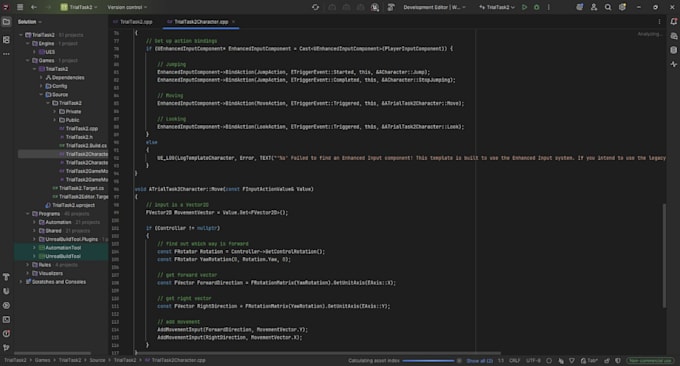Open the collaboration user icon
The height and width of the screenshot is (366, 680).
tap(594, 7)
